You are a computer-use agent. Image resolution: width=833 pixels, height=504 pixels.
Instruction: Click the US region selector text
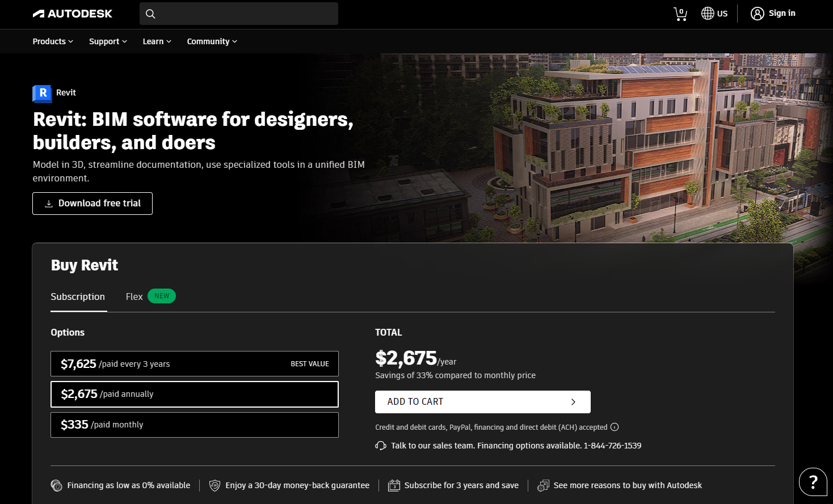point(722,14)
